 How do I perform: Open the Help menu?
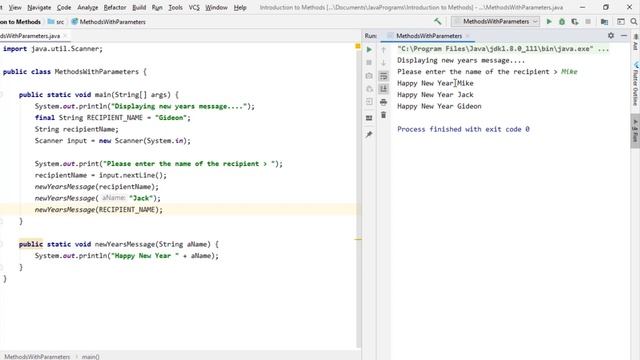click(240, 7)
